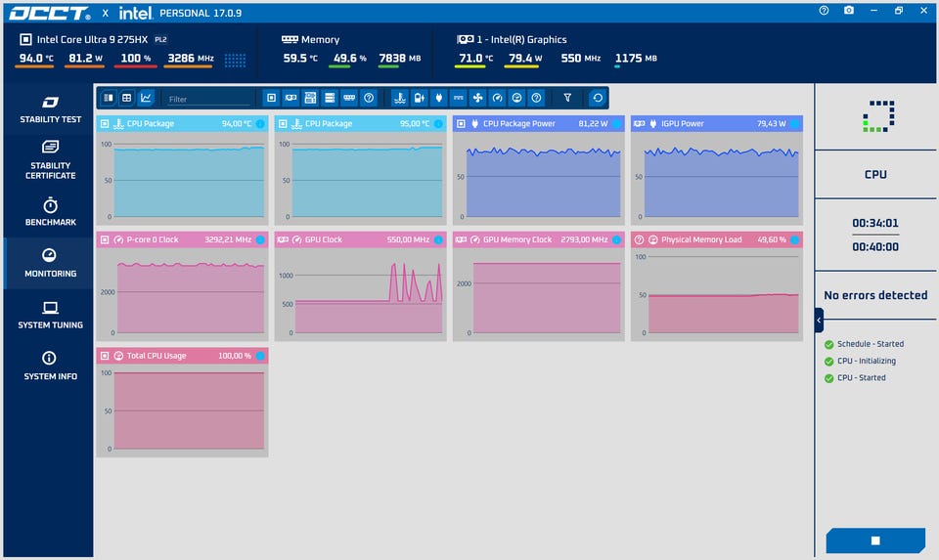The width and height of the screenshot is (939, 560).
Task: Click info dot on Total CPU Usage
Action: pyautogui.click(x=260, y=356)
